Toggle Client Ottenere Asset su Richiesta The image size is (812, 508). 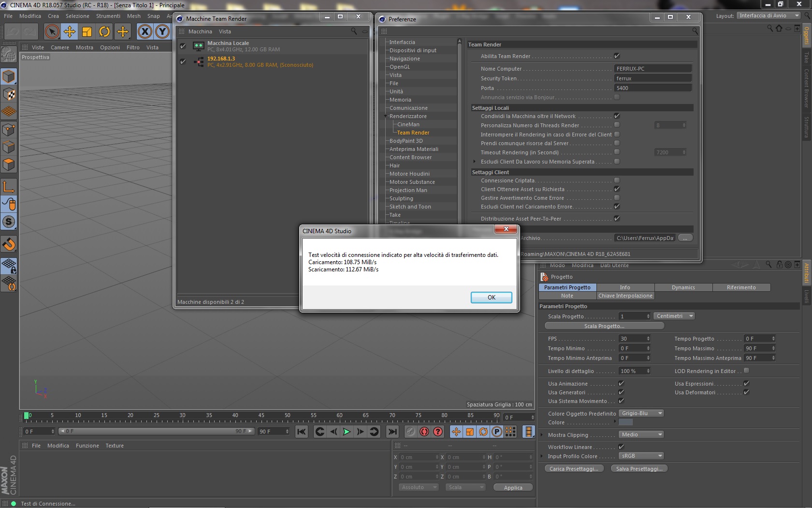[x=617, y=189]
